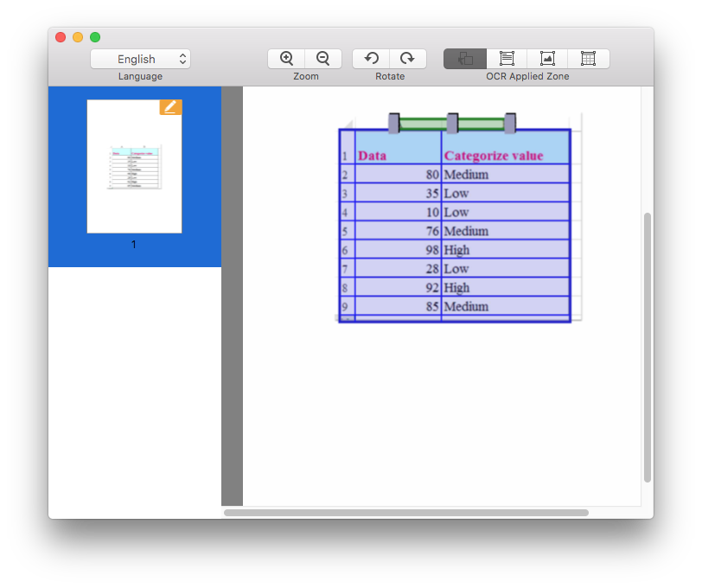Select the page 1 thumbnail
The image size is (702, 588).
pyautogui.click(x=134, y=167)
